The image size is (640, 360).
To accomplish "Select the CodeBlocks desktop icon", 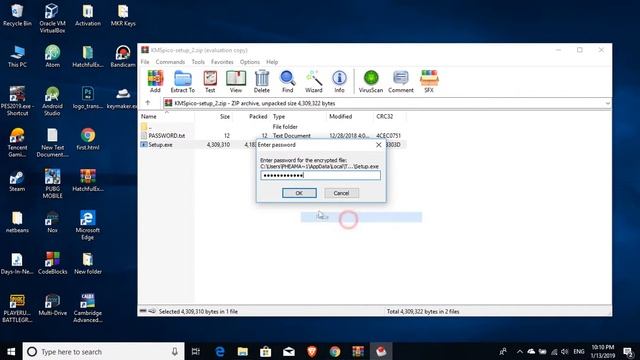I will click(x=52, y=264).
